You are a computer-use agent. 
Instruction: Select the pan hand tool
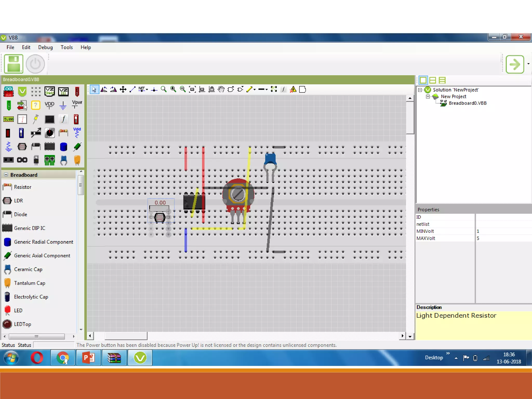(x=221, y=90)
